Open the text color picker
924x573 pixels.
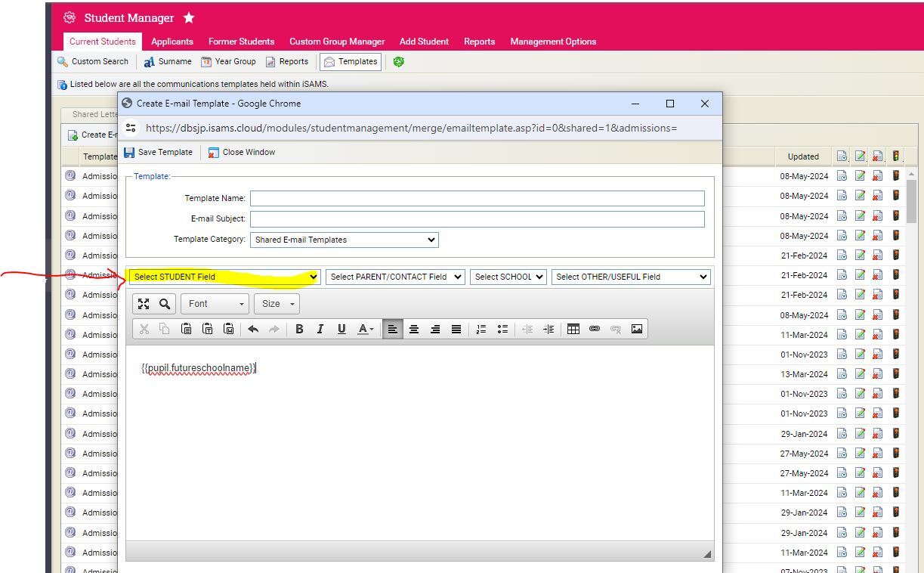(x=366, y=329)
